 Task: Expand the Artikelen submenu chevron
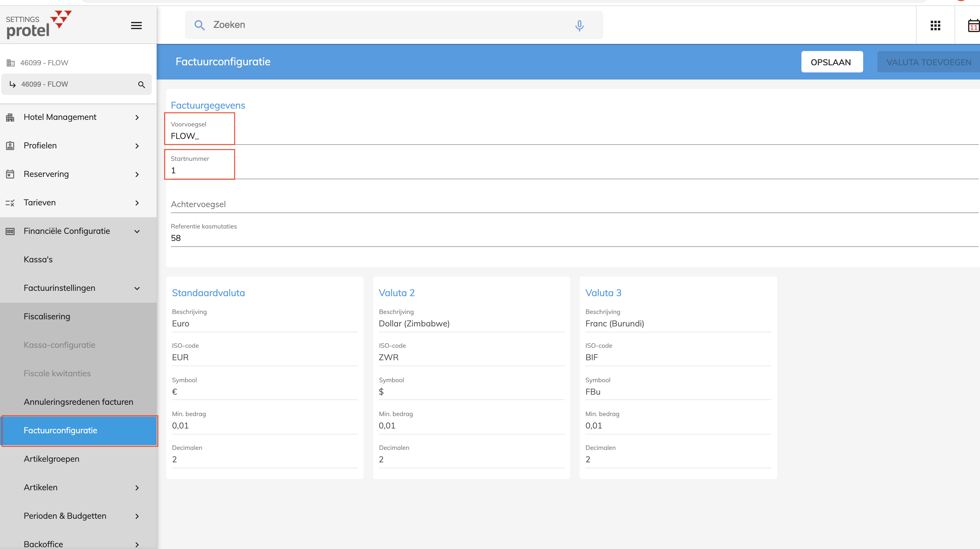pos(137,488)
